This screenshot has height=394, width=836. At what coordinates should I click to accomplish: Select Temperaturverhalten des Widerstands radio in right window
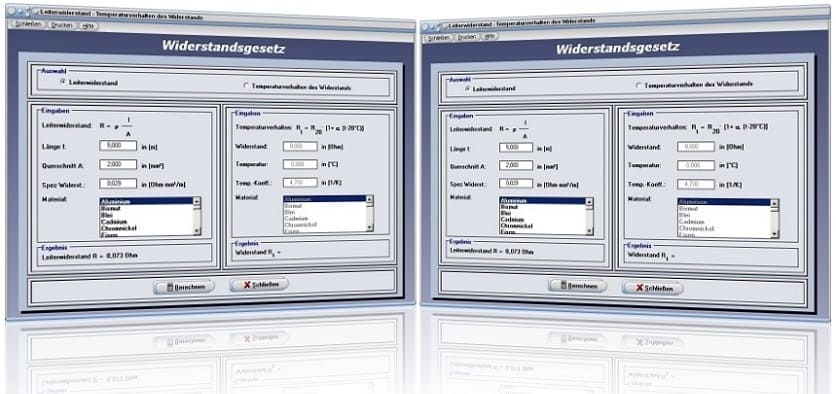pos(638,85)
